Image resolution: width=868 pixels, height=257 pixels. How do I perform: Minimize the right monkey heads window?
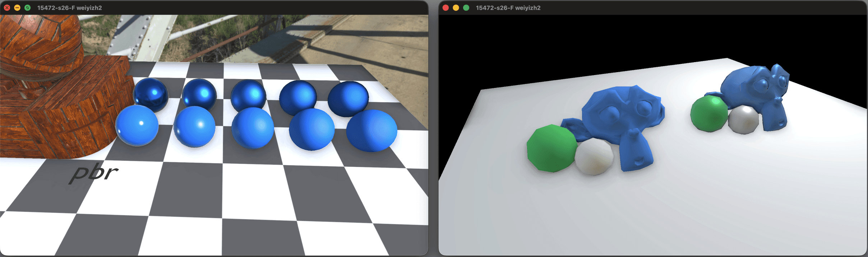coord(456,8)
